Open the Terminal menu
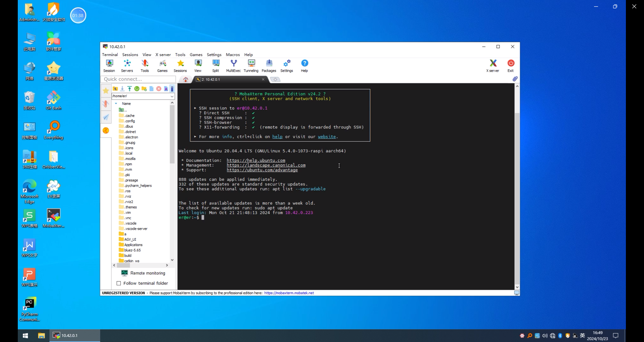The height and width of the screenshot is (342, 644). pos(110,55)
